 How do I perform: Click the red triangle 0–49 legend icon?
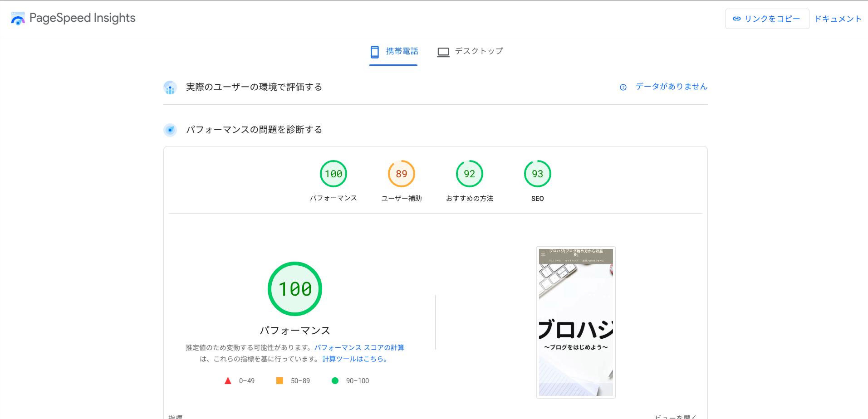click(228, 381)
